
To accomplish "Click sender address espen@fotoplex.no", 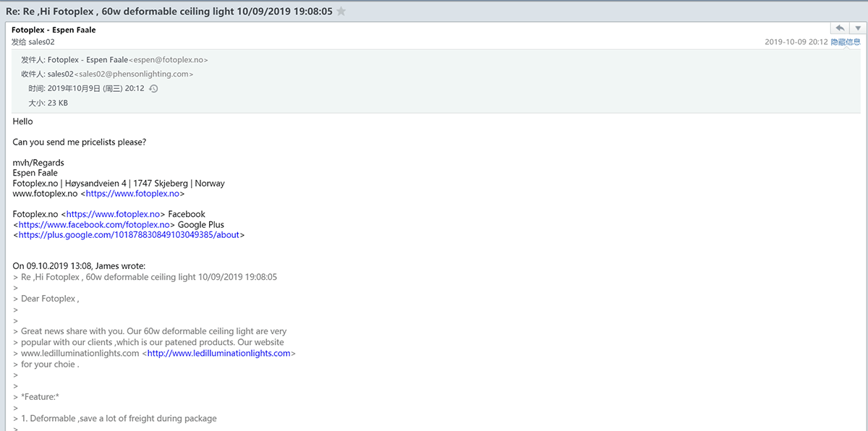I will pyautogui.click(x=169, y=60).
